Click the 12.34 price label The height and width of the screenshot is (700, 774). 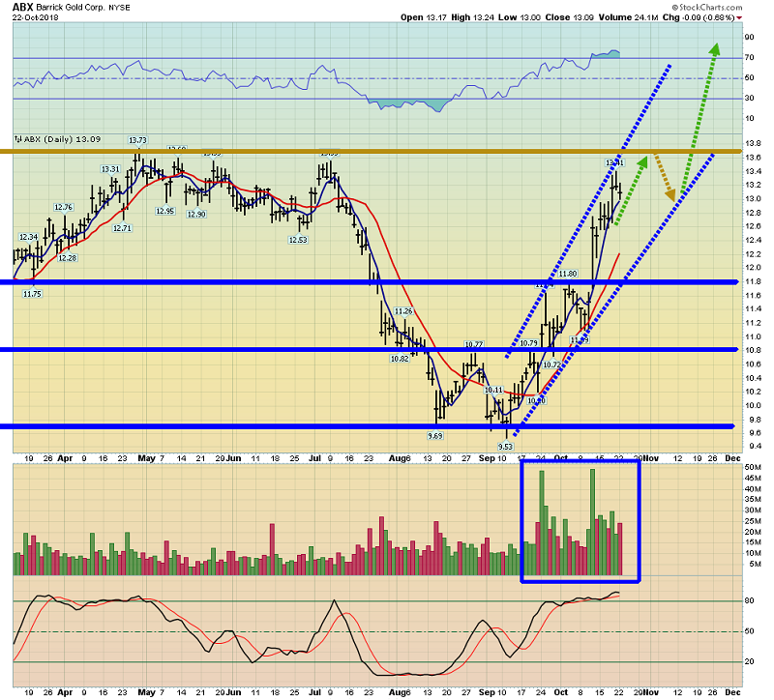[29, 237]
